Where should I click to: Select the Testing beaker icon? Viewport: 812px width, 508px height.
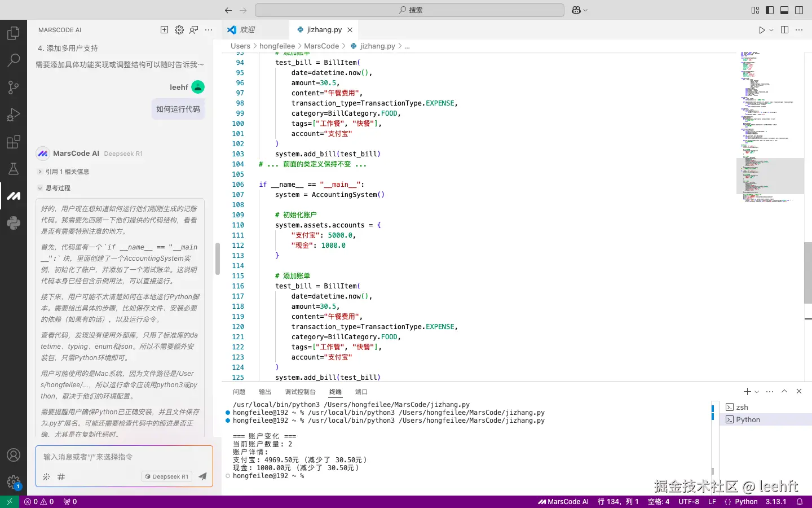click(14, 169)
